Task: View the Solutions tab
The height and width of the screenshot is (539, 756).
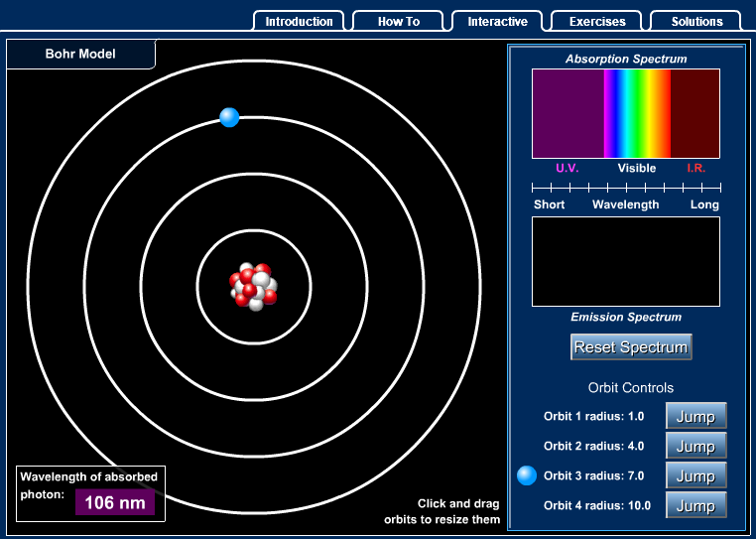Action: 696,21
